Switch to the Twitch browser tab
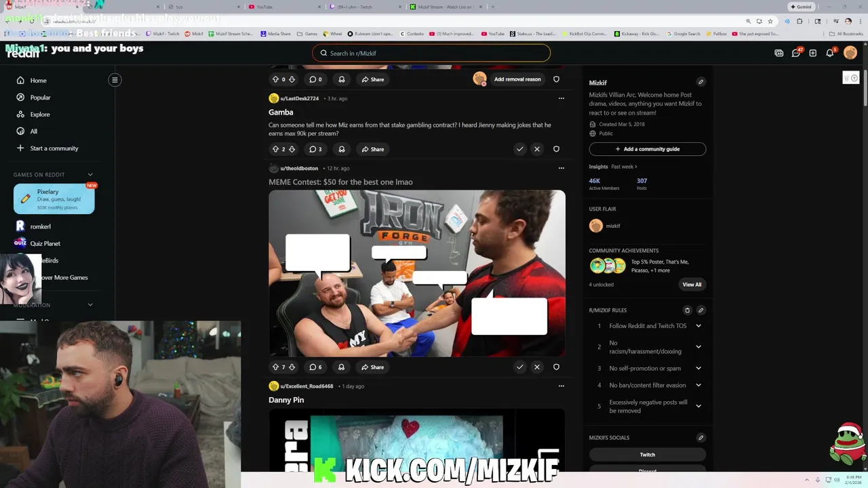 [365, 7]
